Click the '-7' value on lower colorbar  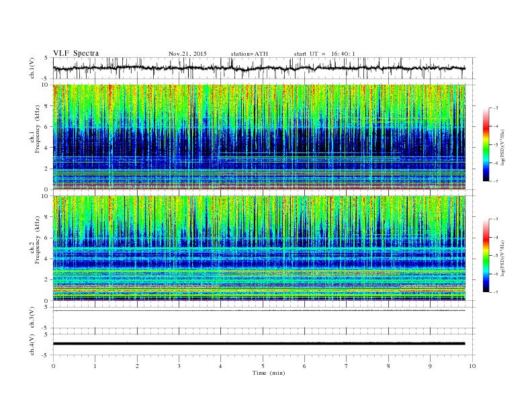(495, 292)
